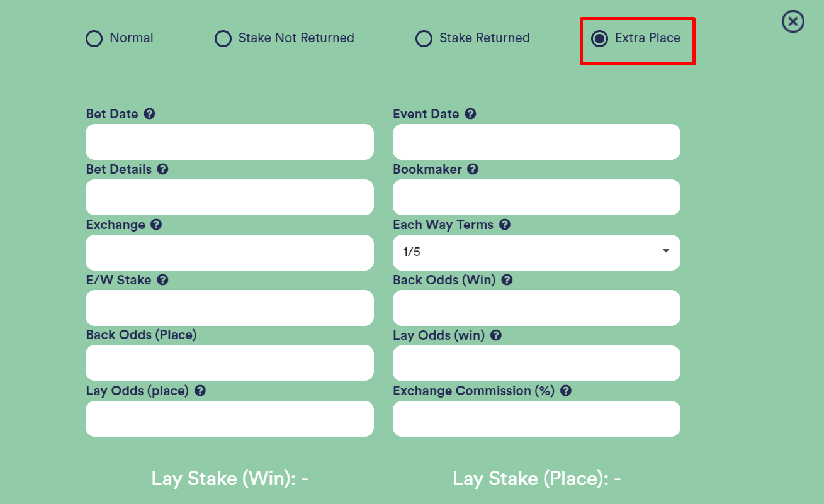Screen dimensions: 824x504
Task: Click the E/W Stake help icon
Action: [162, 280]
